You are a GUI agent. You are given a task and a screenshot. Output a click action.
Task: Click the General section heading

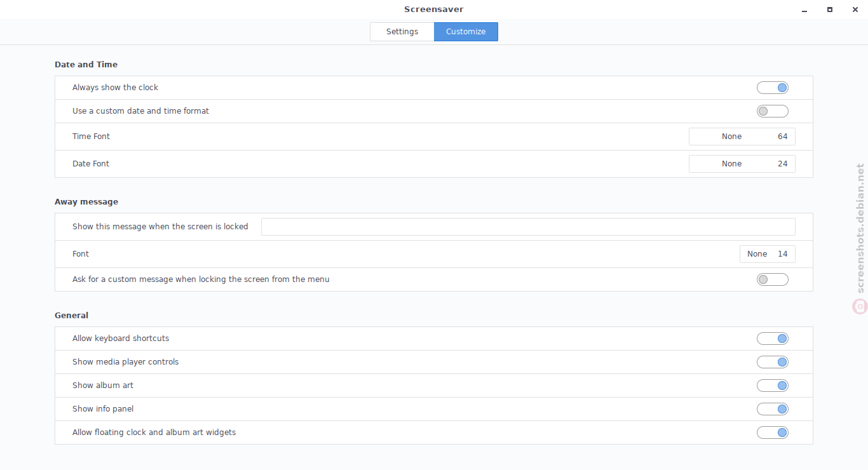pyautogui.click(x=71, y=316)
